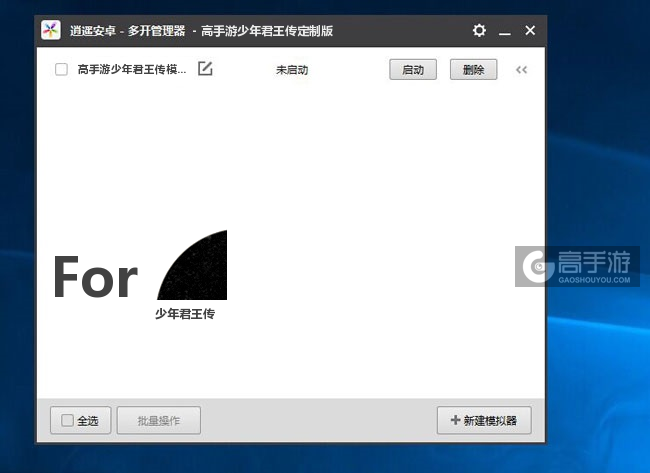This screenshot has height=473, width=650.
Task: Toggle the 全选 select-all checkbox
Action: tap(67, 420)
